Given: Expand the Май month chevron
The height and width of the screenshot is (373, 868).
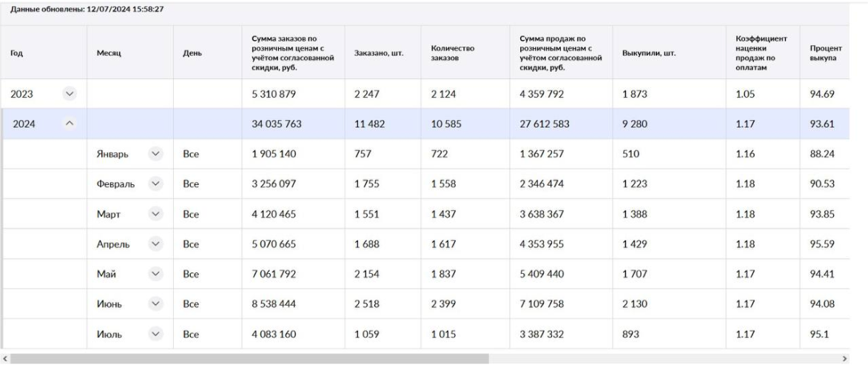Looking at the screenshot, I should (156, 273).
